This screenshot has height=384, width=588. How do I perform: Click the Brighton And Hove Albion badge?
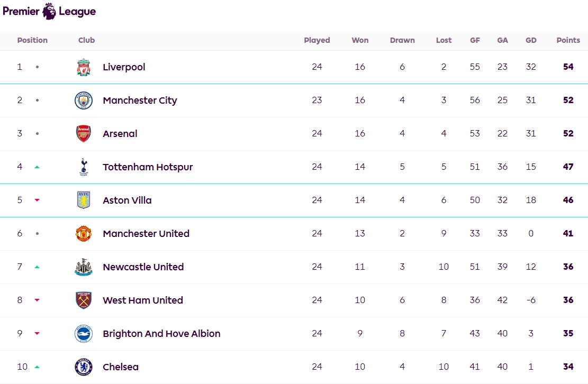point(84,333)
